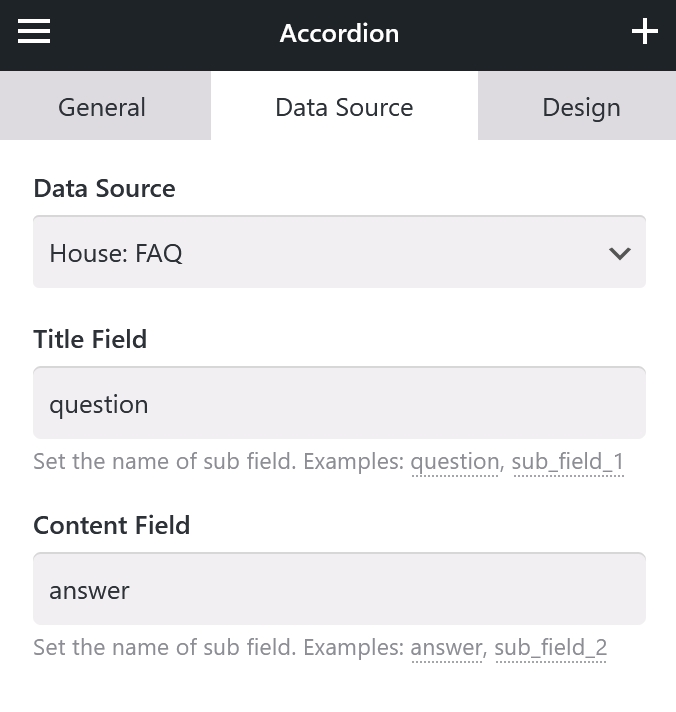Image resolution: width=676 pixels, height=712 pixels.
Task: Focus the Title Field input containing question
Action: 339,403
